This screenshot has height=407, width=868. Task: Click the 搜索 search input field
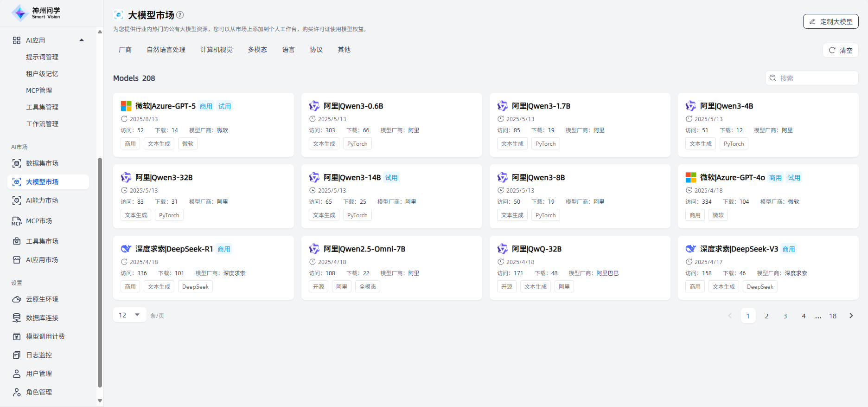(812, 78)
